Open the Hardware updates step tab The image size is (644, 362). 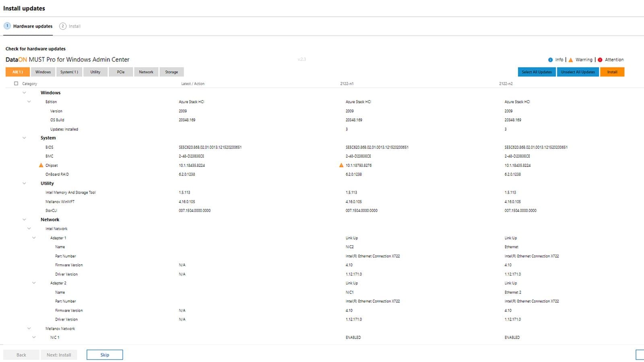(28, 26)
